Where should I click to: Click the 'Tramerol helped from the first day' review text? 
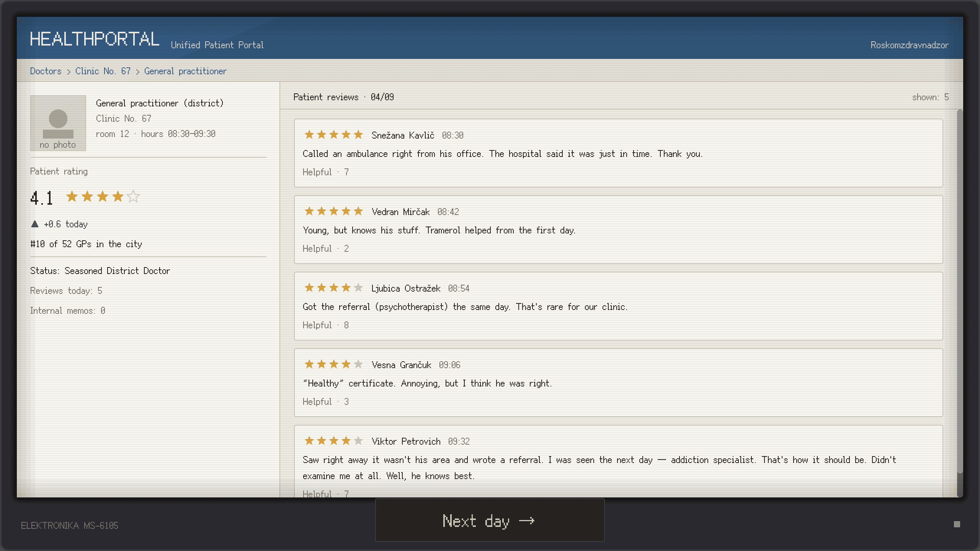coord(500,230)
